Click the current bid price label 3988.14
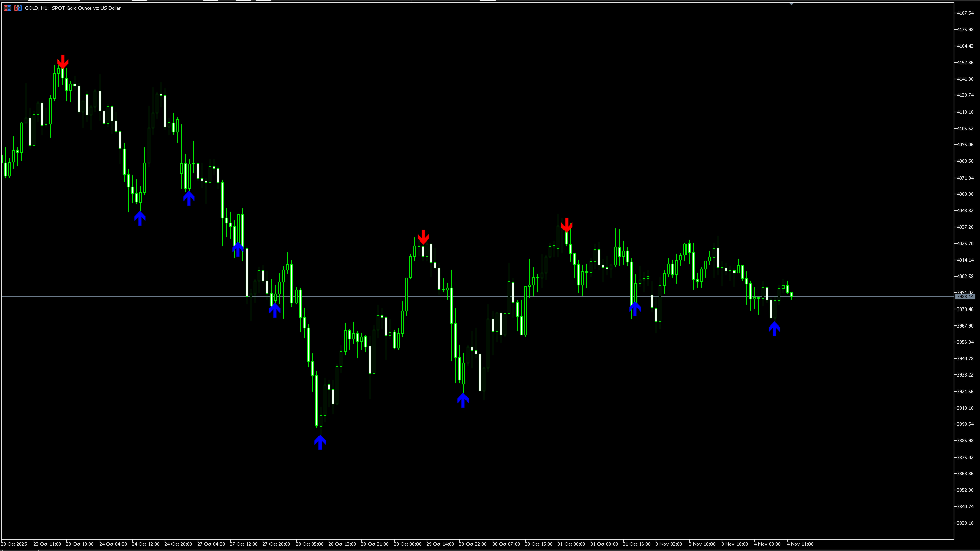Viewport: 980px width, 551px height. click(965, 296)
